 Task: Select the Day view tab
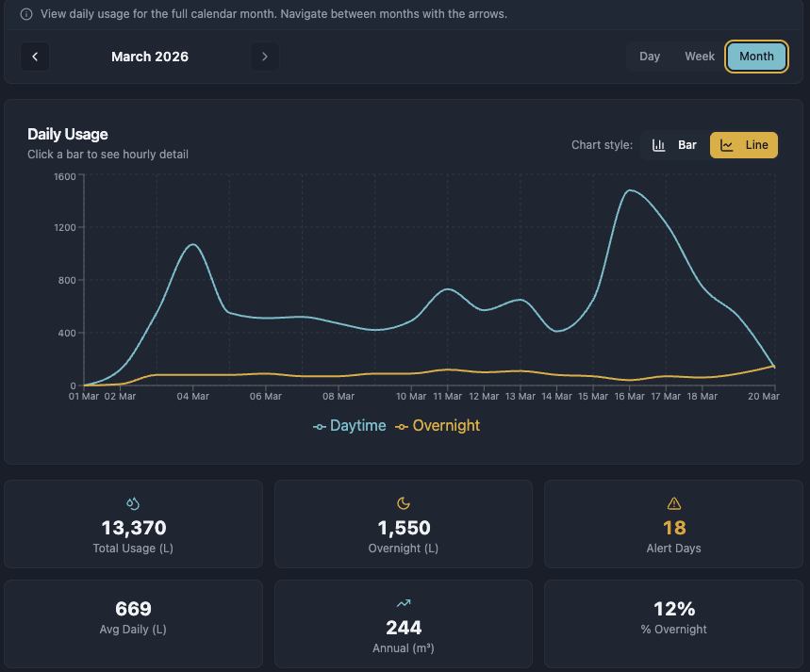pyautogui.click(x=649, y=56)
